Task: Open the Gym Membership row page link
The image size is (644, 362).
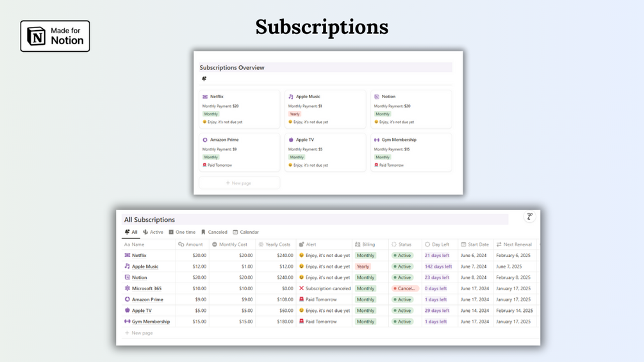Action: 151,322
